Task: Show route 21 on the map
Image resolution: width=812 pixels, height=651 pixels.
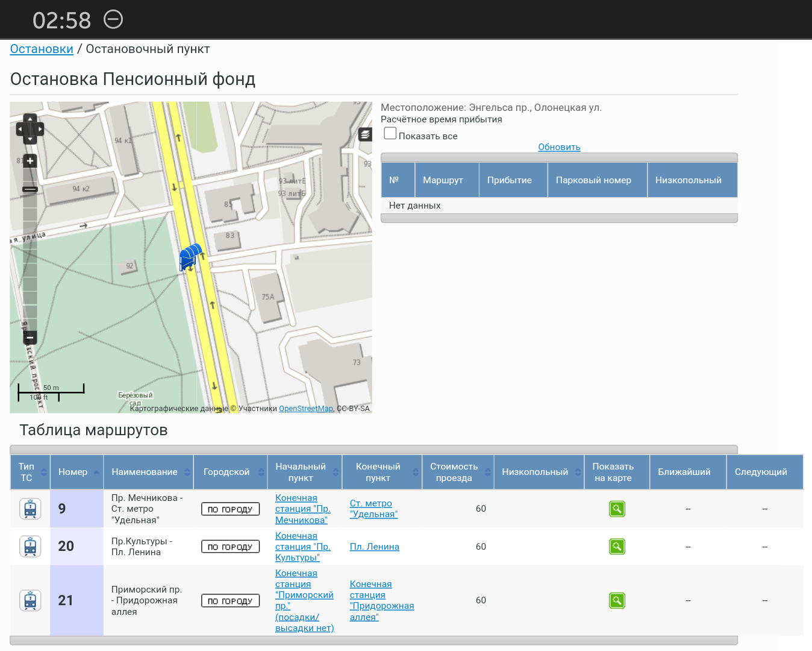Action: [617, 600]
